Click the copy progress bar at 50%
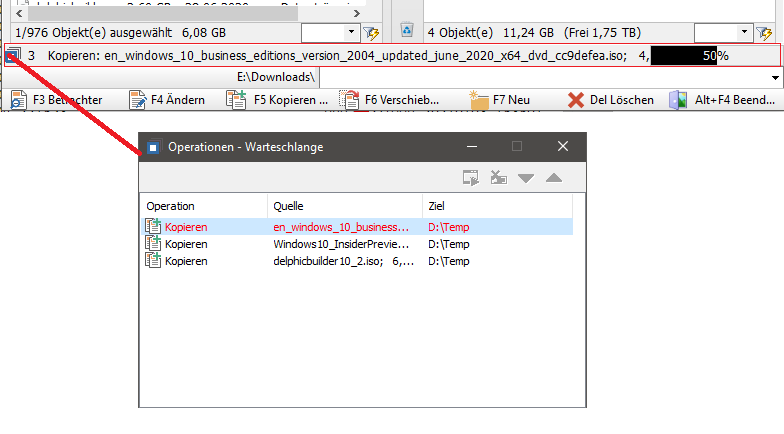784x434 pixels. pyautogui.click(x=692, y=56)
